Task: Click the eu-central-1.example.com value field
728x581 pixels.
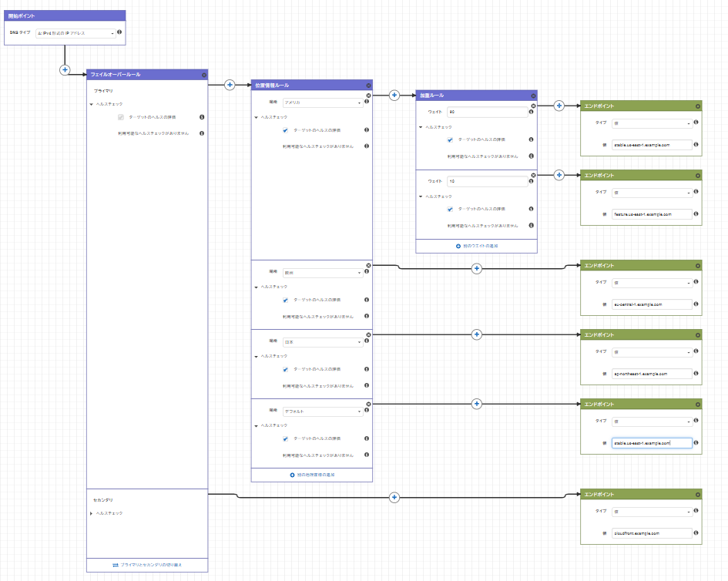Action: [652, 304]
